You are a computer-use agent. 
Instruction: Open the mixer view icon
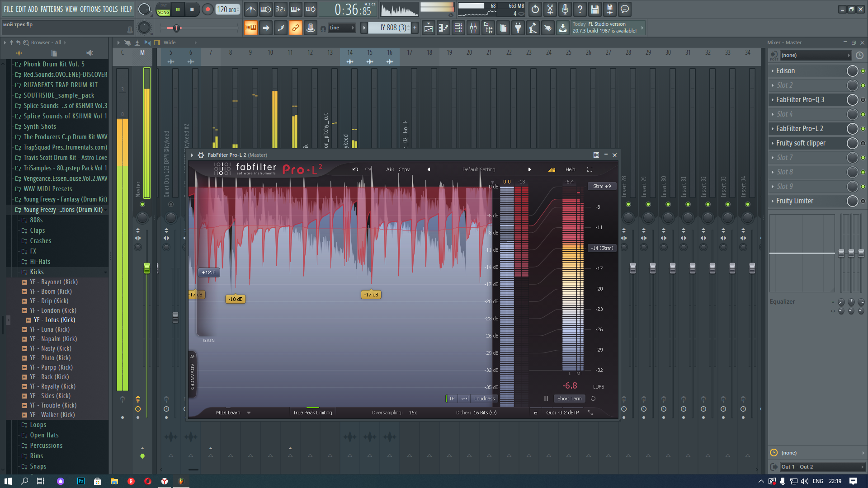tap(473, 28)
